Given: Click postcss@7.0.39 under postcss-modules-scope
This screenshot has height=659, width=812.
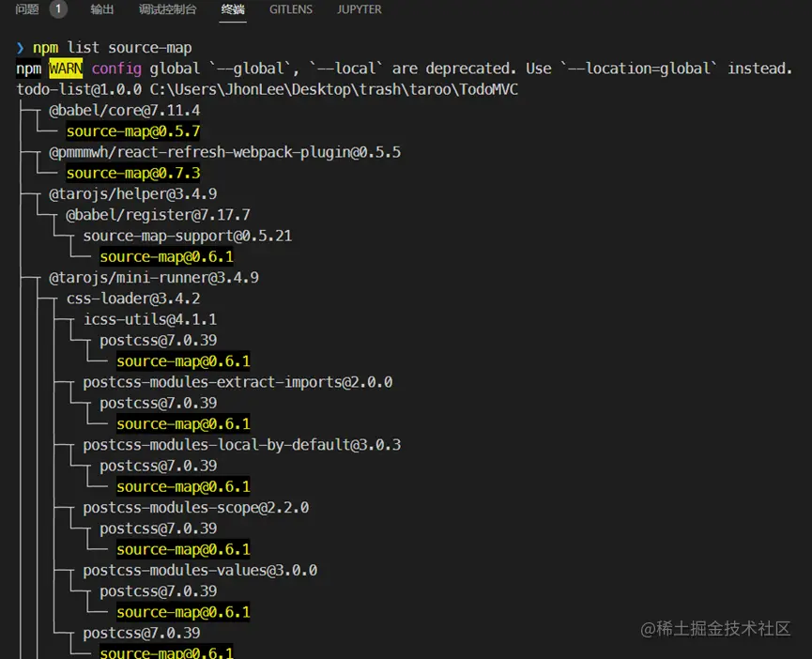Looking at the screenshot, I should pos(158,529).
